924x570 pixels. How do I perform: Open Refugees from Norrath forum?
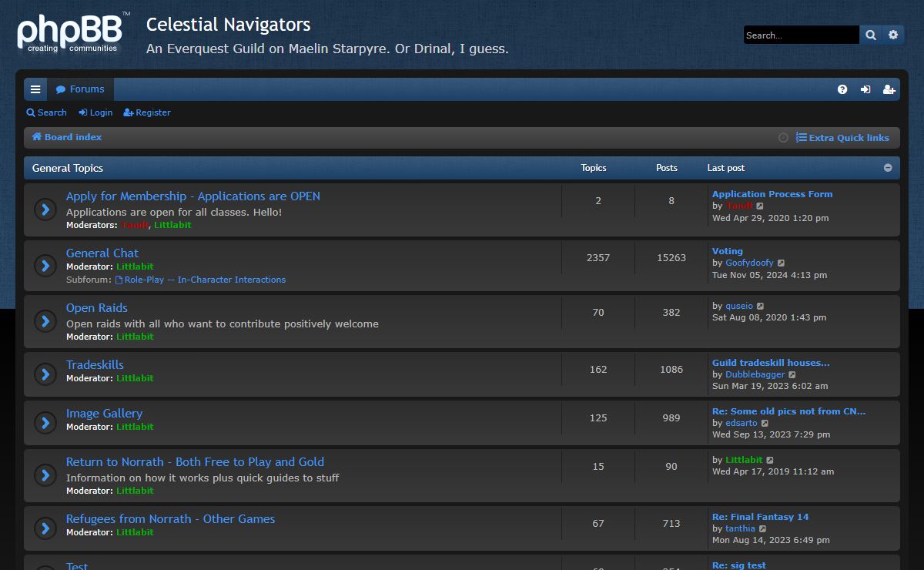click(170, 519)
